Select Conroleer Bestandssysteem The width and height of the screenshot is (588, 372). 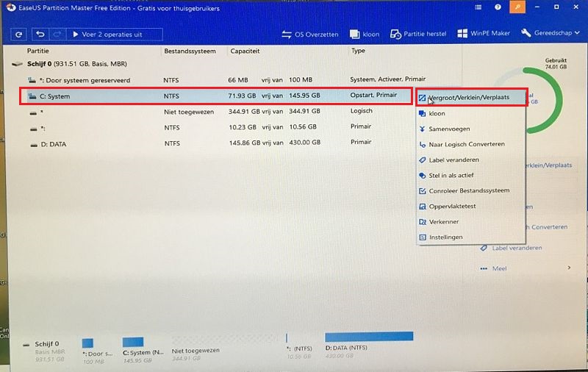pyautogui.click(x=472, y=191)
